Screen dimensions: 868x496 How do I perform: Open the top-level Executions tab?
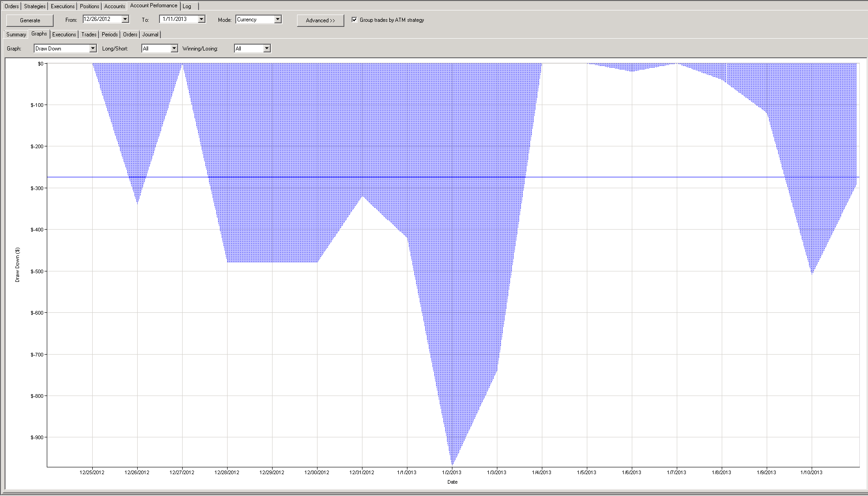pos(62,6)
